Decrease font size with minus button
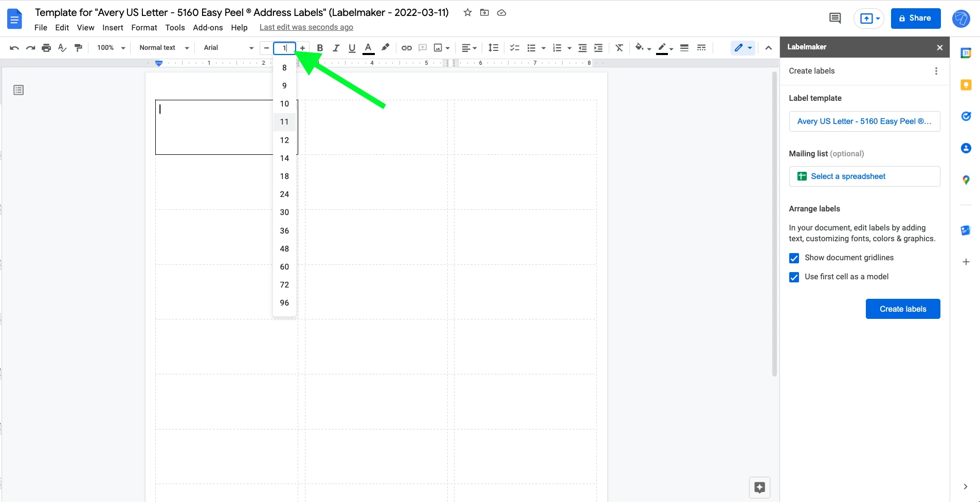This screenshot has width=980, height=502. coord(266,48)
